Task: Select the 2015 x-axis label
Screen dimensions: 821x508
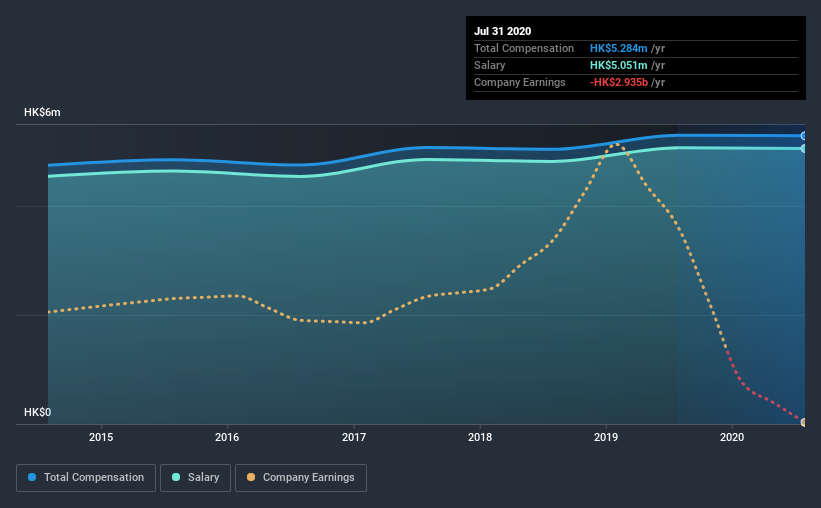Action: (x=101, y=437)
